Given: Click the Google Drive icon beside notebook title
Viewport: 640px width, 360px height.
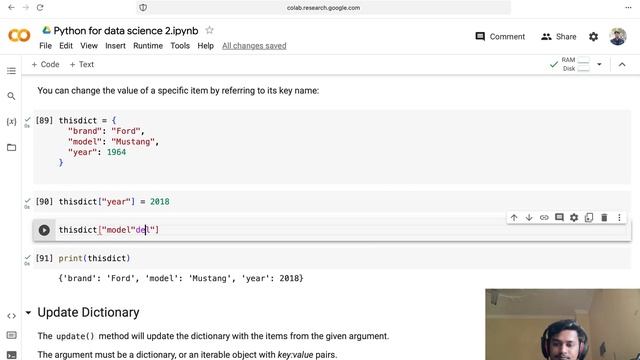Looking at the screenshot, I should tap(47, 30).
